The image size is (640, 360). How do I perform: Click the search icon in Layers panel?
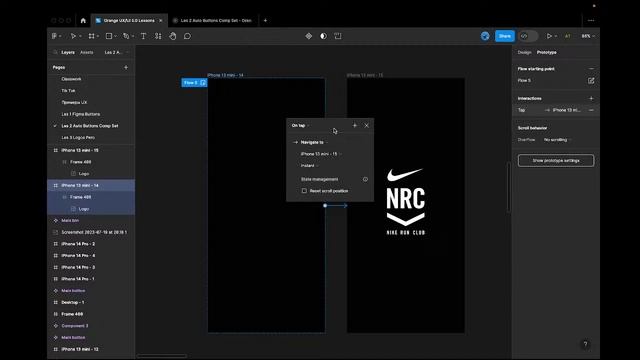pyautogui.click(x=55, y=52)
